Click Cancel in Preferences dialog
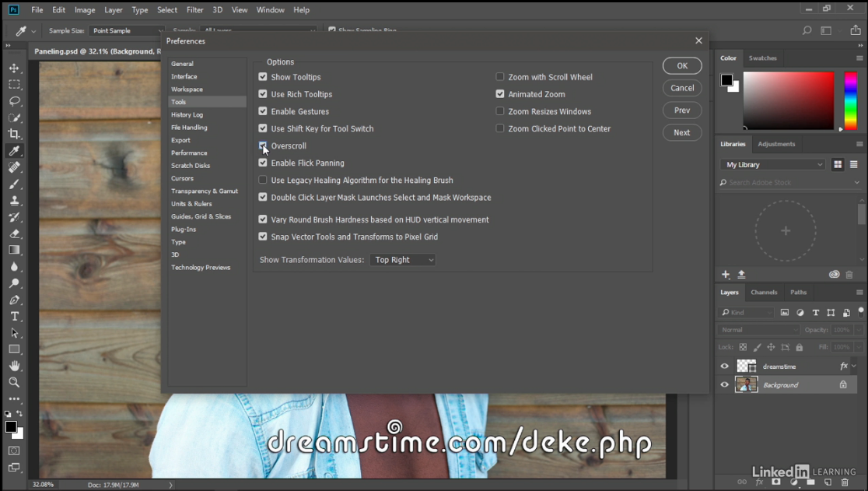Screen dimensions: 868x491 pyautogui.click(x=682, y=88)
